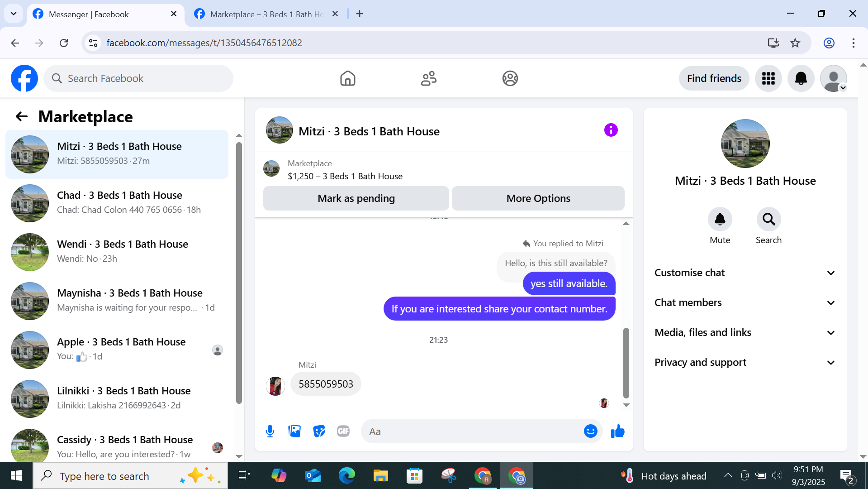Open the tab search dropdown
The image size is (868, 489).
[x=14, y=14]
